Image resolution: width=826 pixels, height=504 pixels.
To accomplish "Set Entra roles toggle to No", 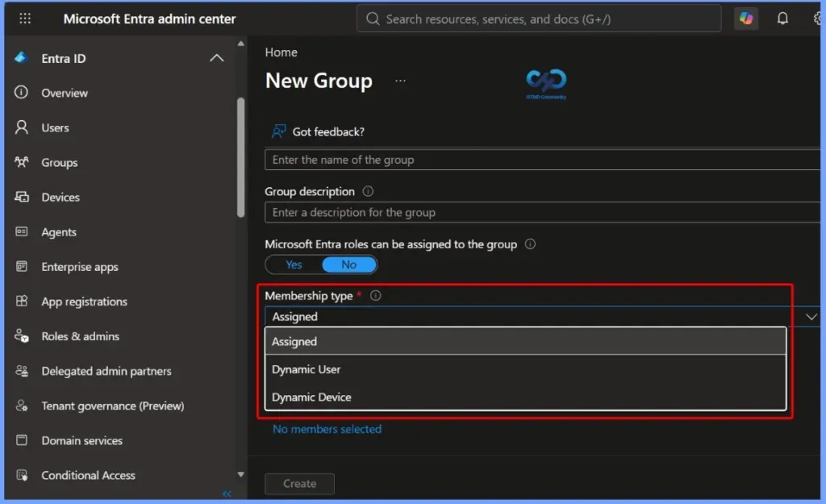I will click(x=348, y=264).
